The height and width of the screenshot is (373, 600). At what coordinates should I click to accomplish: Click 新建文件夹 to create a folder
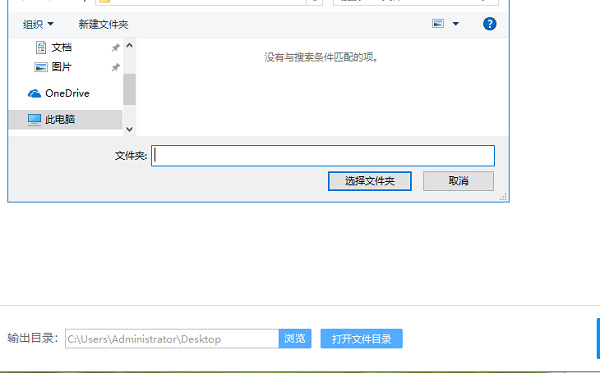[103, 24]
